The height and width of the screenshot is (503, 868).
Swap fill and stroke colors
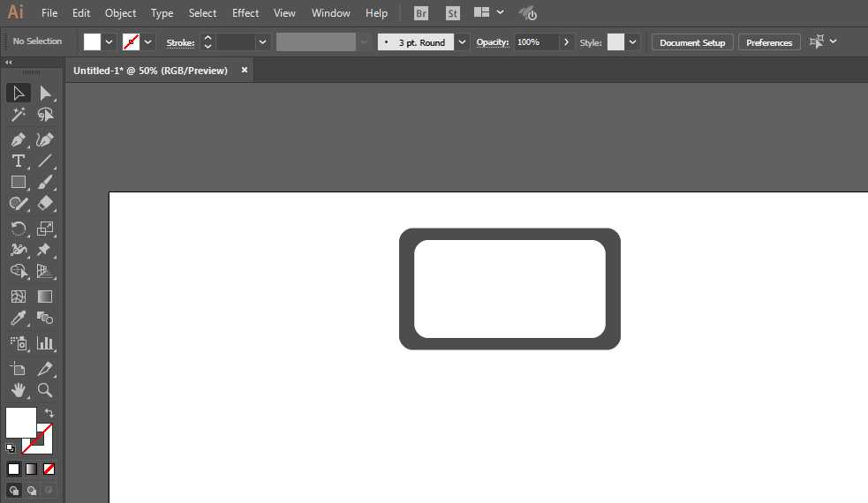49,413
